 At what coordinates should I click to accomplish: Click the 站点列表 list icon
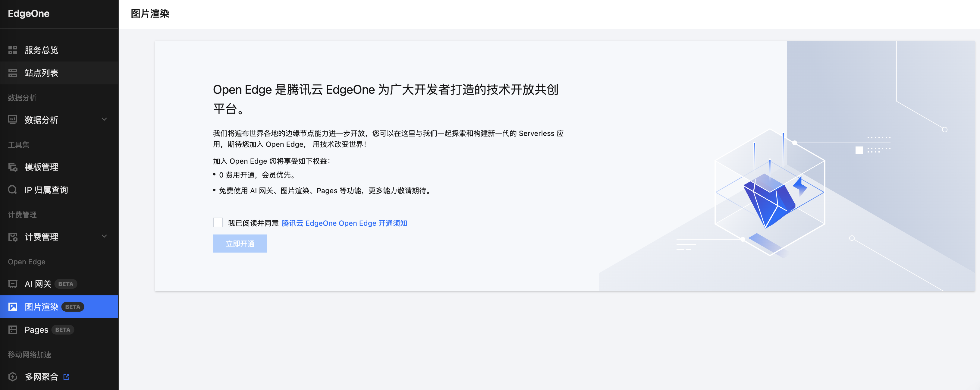[13, 73]
